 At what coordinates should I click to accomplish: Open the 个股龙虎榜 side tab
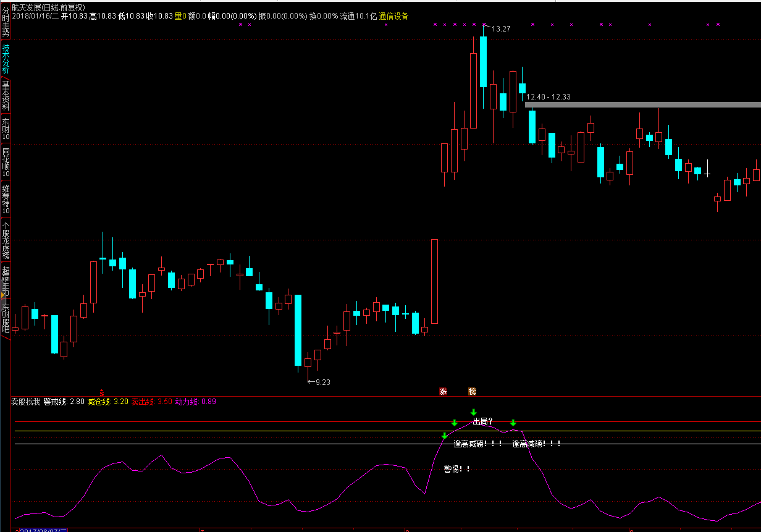pos(5,239)
